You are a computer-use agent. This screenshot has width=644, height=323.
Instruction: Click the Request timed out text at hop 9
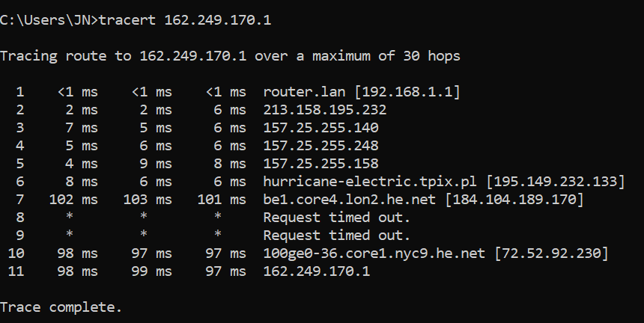click(x=337, y=236)
